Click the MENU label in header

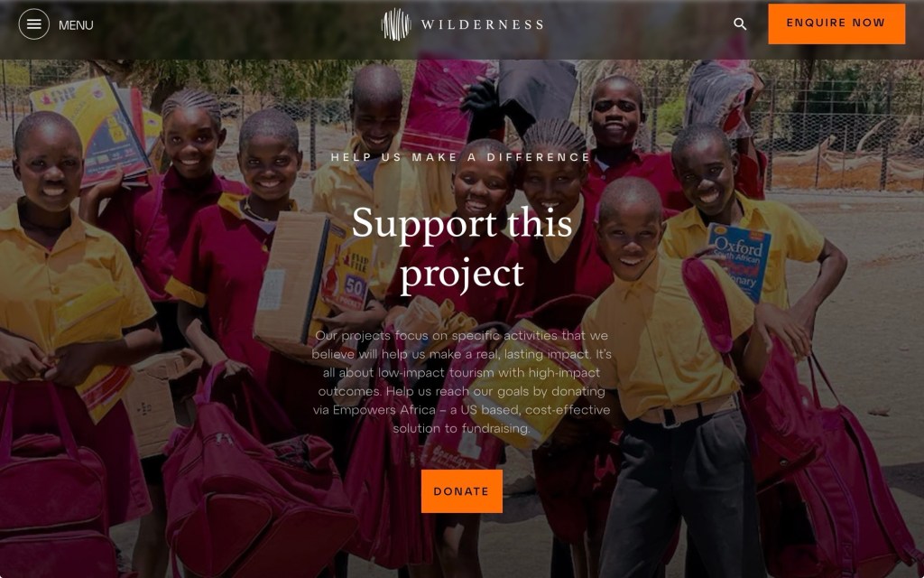click(x=76, y=25)
